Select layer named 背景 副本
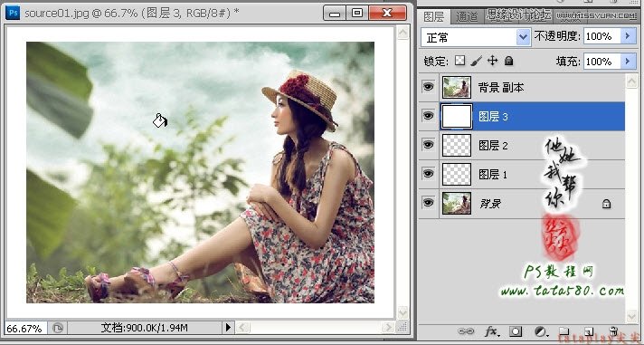644x345 pixels. (501, 88)
